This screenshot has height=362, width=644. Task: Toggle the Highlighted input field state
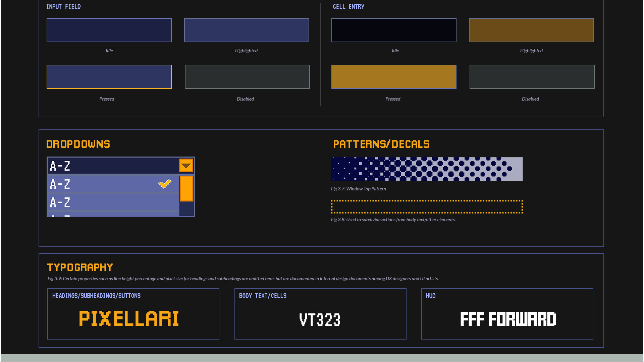tap(246, 30)
